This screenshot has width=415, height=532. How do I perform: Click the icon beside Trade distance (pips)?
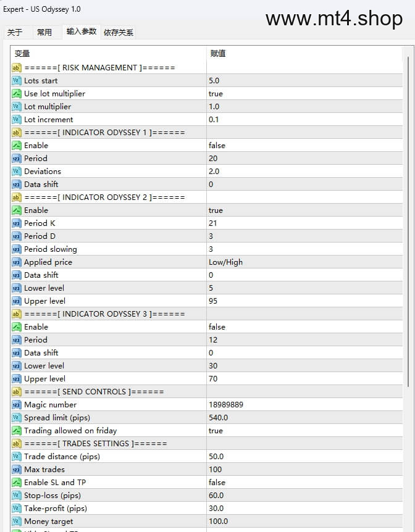(16, 457)
